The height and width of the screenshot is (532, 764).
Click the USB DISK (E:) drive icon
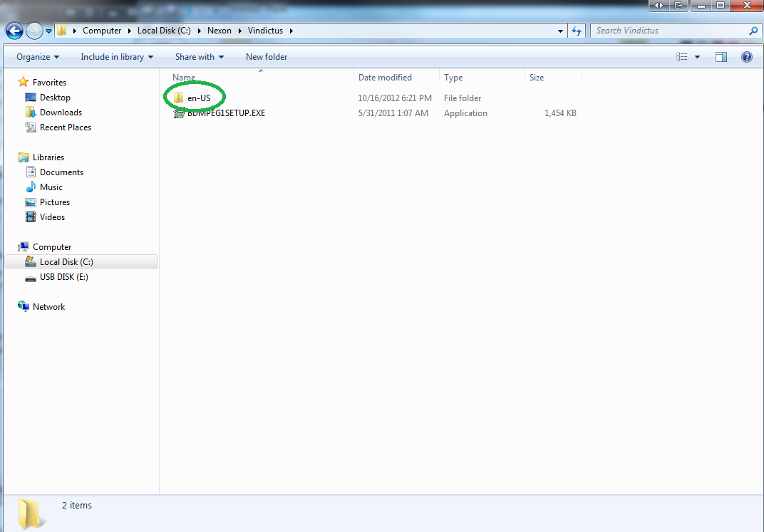[x=31, y=278]
